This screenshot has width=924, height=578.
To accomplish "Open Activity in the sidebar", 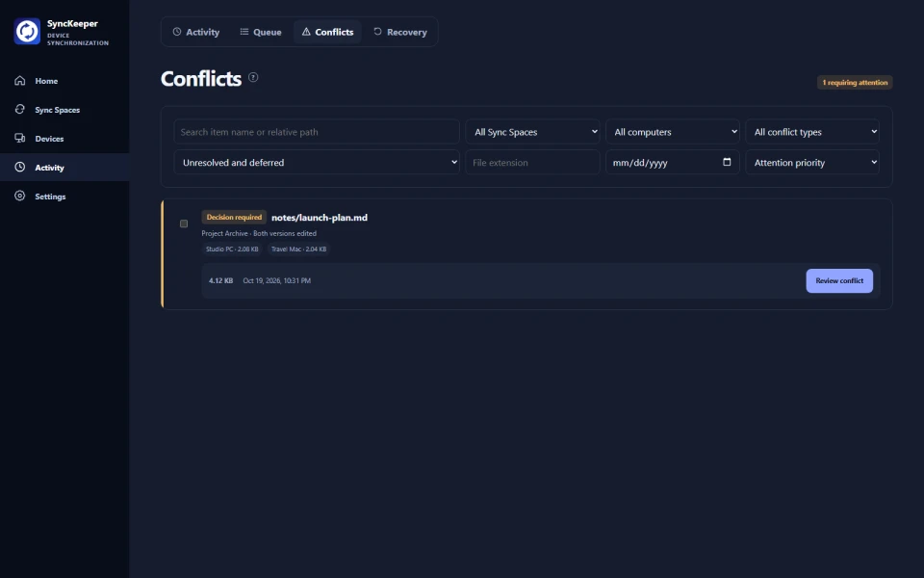I will pyautogui.click(x=64, y=167).
